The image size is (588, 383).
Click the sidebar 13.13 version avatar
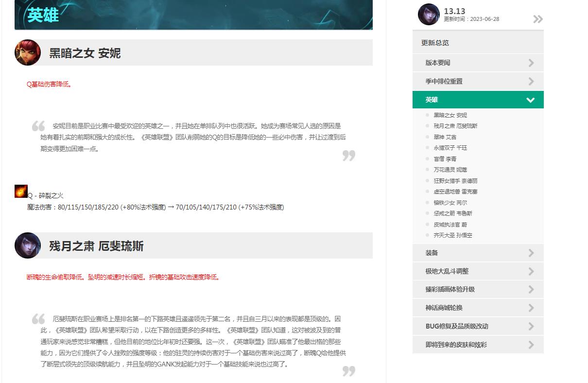point(429,15)
